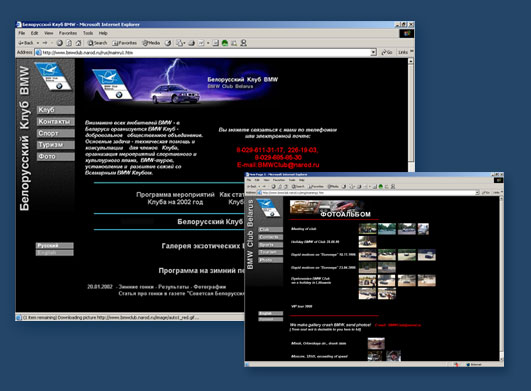The width and height of the screenshot is (531, 391).
Task: Click the Refresh icon in the main toolbar
Action: [x=69, y=43]
